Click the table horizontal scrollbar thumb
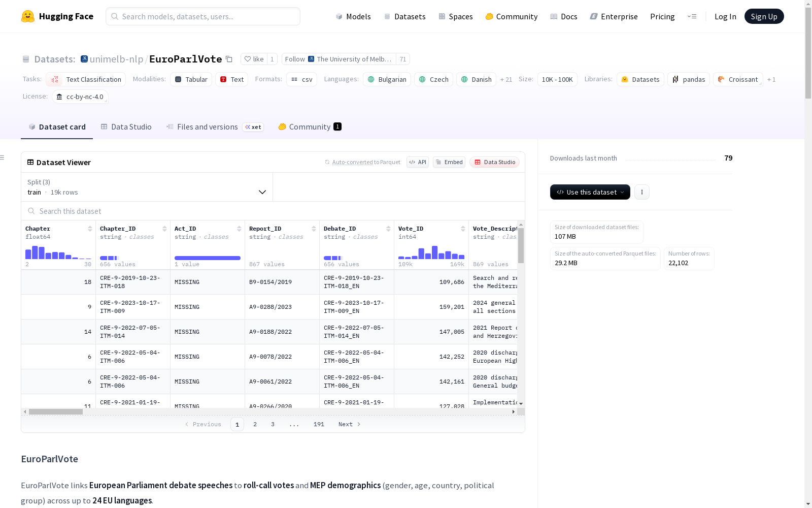The width and height of the screenshot is (812, 508). pyautogui.click(x=56, y=411)
